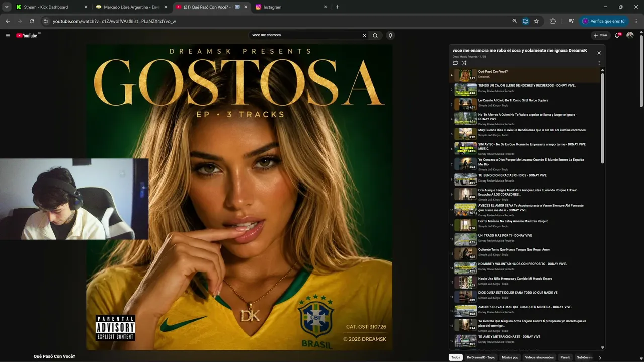The height and width of the screenshot is (362, 644).
Task: Open the Quierete Tanto thumbnail
Action: [x=465, y=253]
